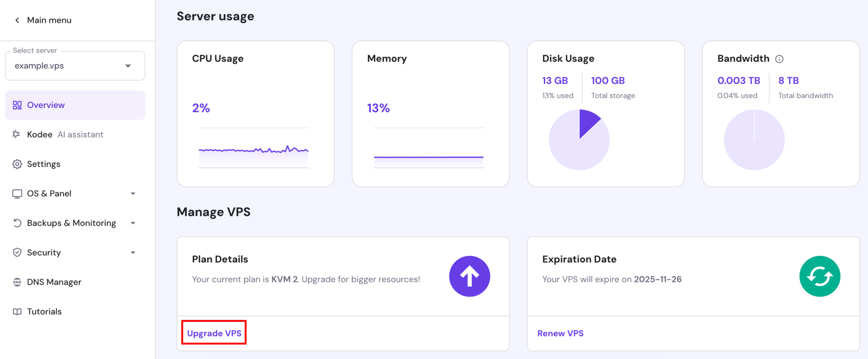This screenshot has width=868, height=359.
Task: Click the green renew refresh circle icon
Action: [x=819, y=276]
